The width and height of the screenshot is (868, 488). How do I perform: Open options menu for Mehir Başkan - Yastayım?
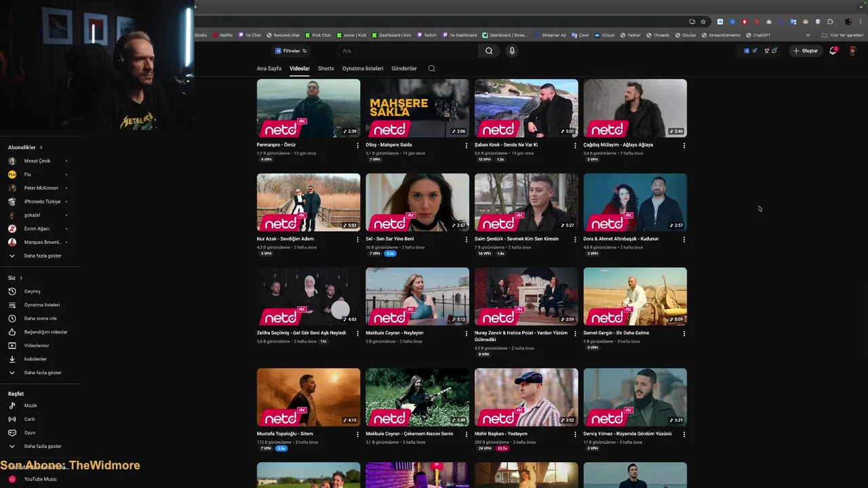click(x=575, y=434)
